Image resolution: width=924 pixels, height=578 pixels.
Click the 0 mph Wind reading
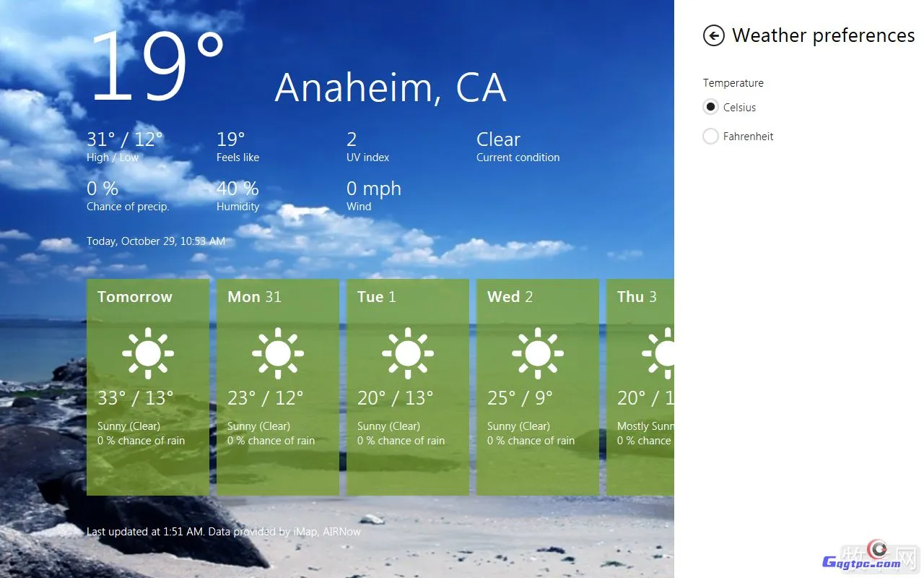(x=373, y=189)
